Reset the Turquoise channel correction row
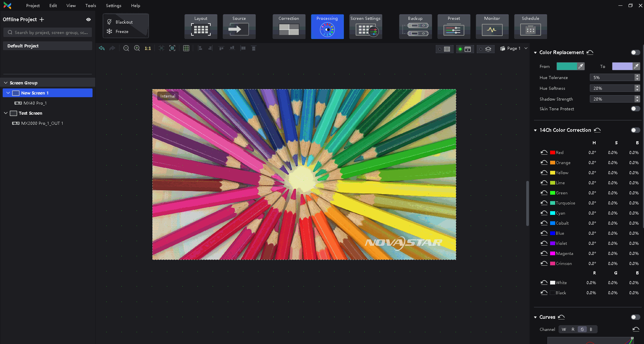The height and width of the screenshot is (344, 644). click(x=544, y=203)
